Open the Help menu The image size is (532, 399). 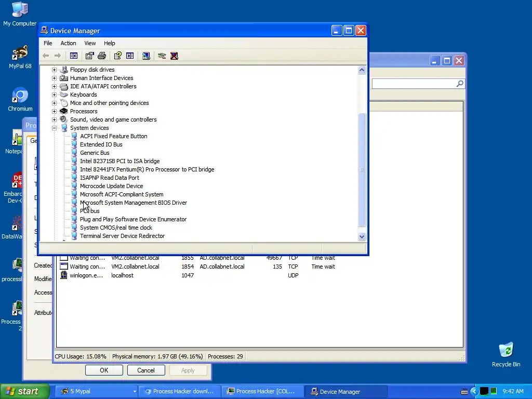109,43
